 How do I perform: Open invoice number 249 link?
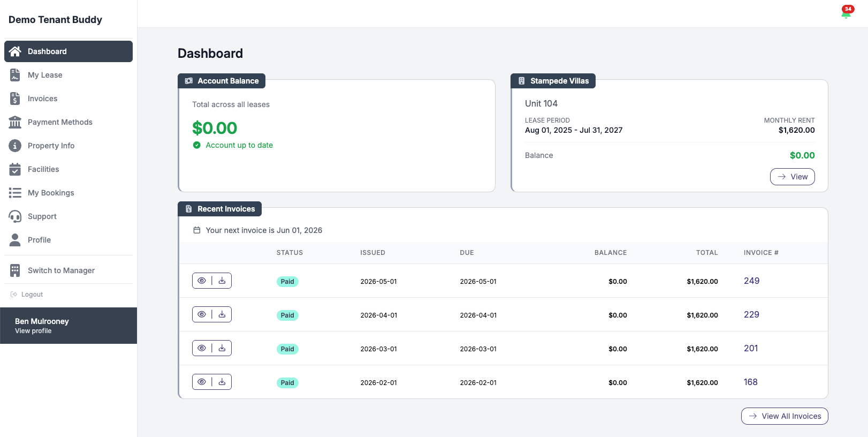[751, 281]
